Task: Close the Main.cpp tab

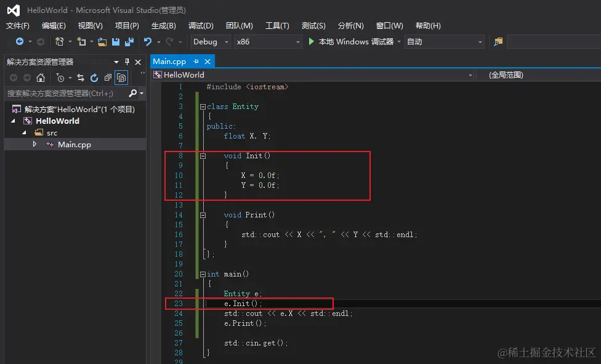Action: [208, 62]
